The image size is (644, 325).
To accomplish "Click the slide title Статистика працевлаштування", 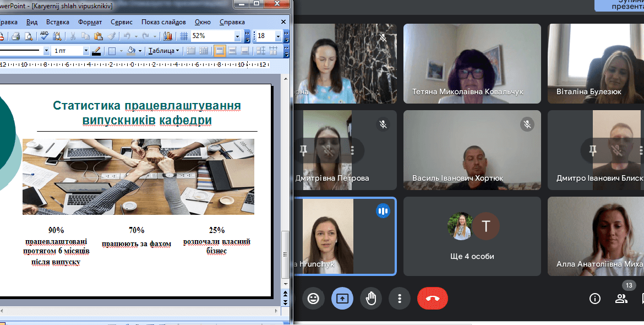I will pos(147,112).
